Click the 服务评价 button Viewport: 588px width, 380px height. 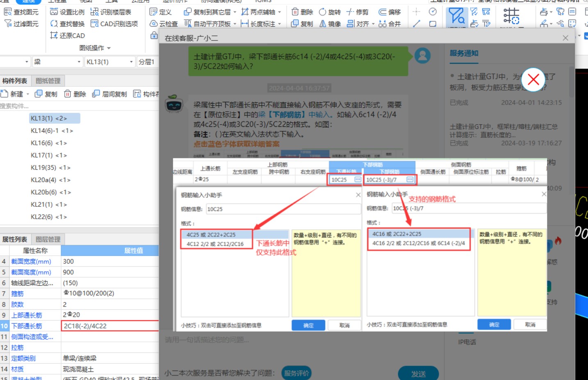coord(296,373)
